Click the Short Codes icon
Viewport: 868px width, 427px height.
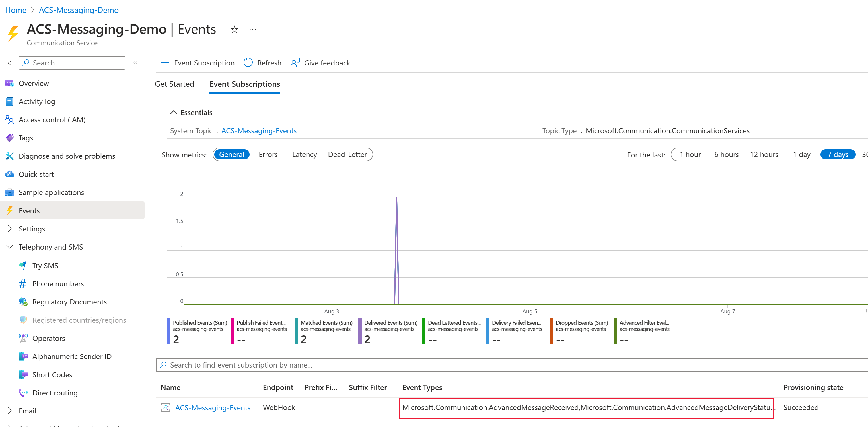[23, 374]
